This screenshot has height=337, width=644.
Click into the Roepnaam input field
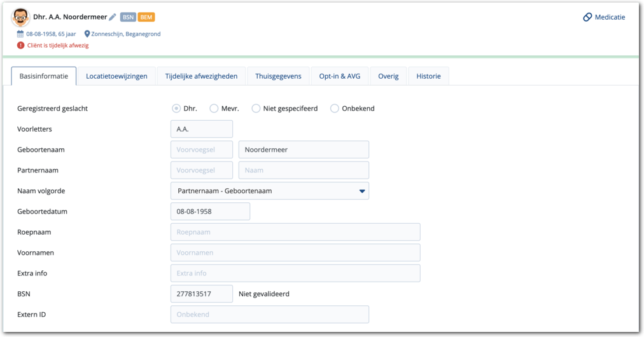295,232
